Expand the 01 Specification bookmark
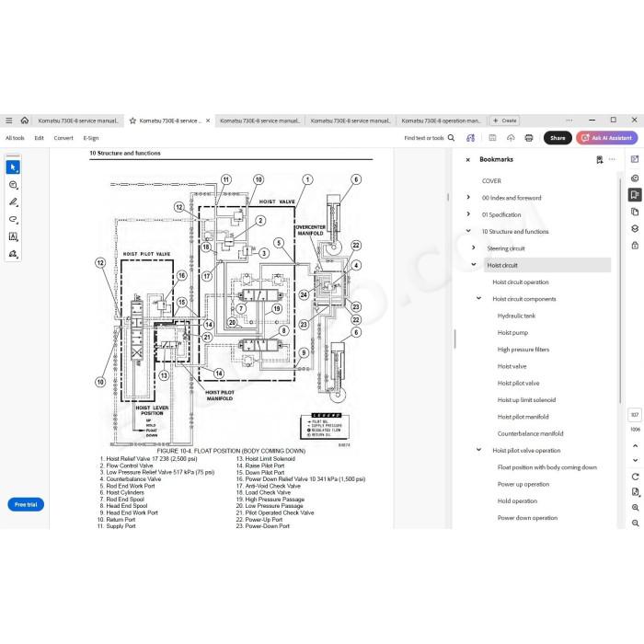This screenshot has height=644, width=644. (468, 214)
